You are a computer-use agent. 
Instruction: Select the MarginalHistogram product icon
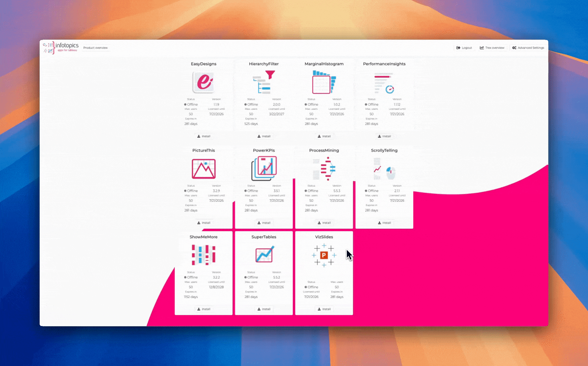[x=324, y=82]
